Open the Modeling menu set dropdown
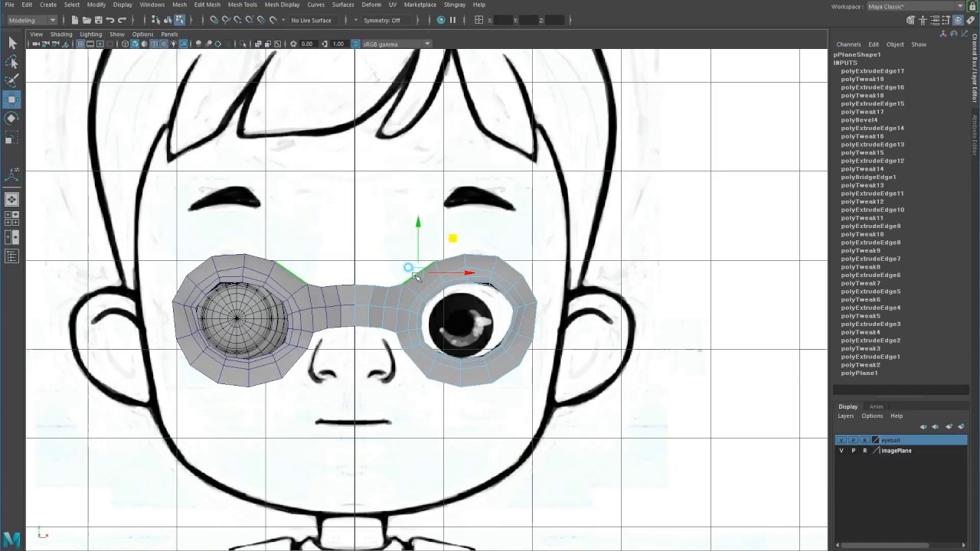 (31, 20)
